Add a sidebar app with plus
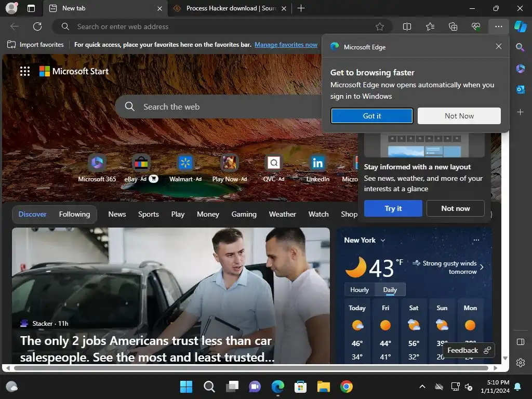Image resolution: width=532 pixels, height=399 pixels. coord(520,112)
